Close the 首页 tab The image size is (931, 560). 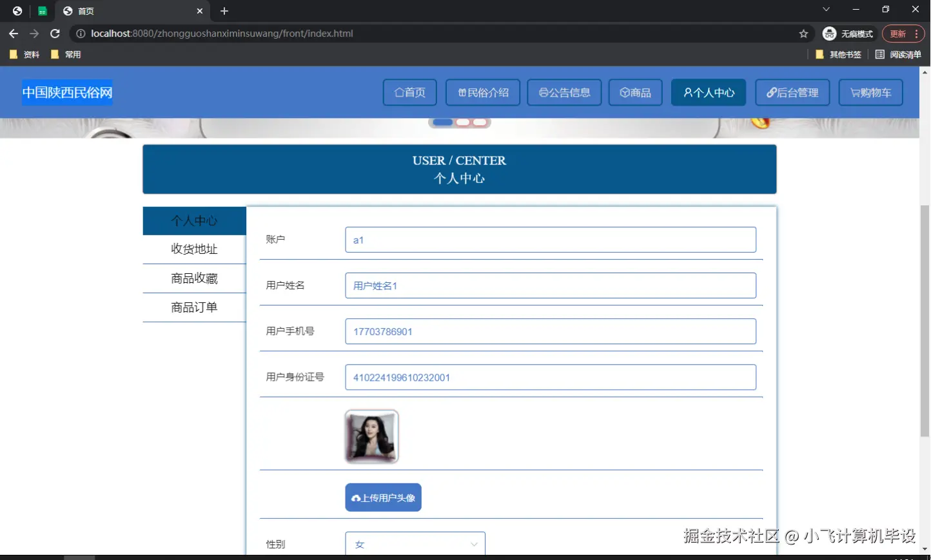pos(200,11)
